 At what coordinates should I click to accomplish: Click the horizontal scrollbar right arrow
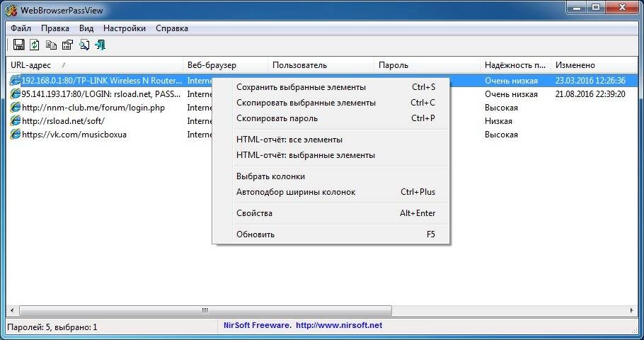pos(632,310)
